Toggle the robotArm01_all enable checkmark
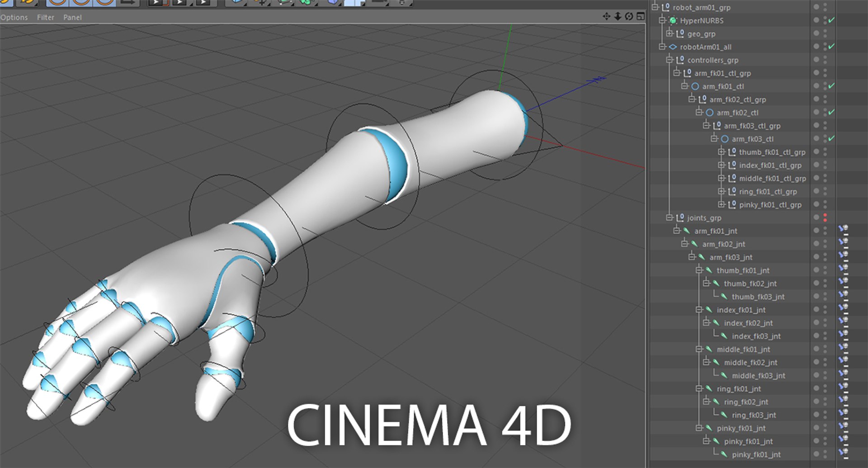868x468 pixels. click(x=831, y=47)
